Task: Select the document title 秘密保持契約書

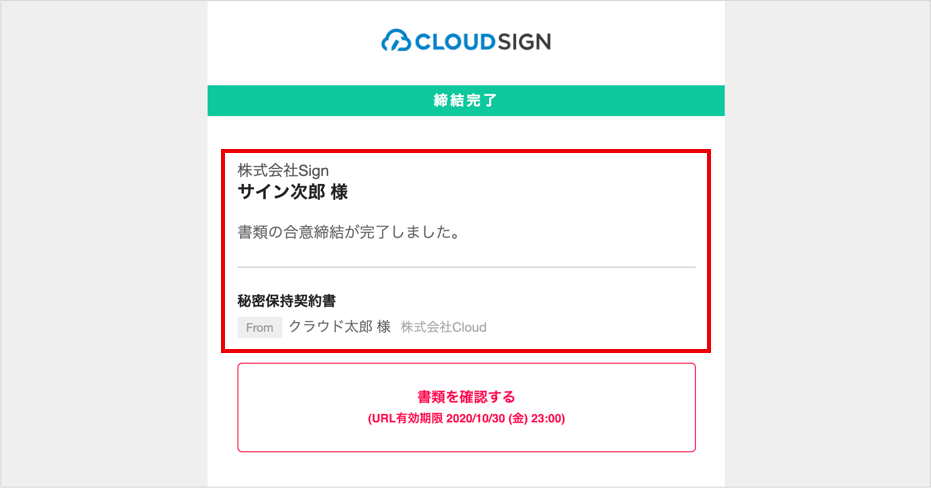Action: [287, 301]
